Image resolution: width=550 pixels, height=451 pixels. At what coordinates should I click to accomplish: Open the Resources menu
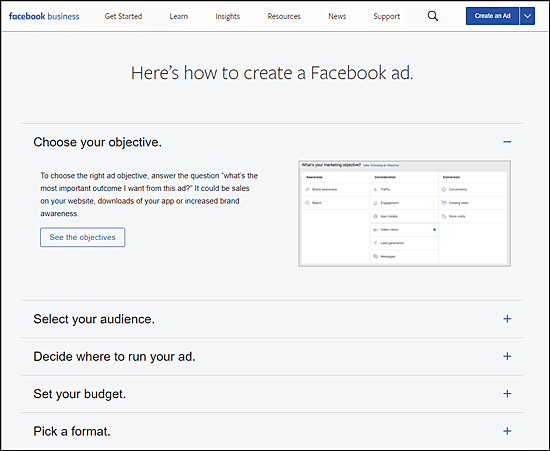pyautogui.click(x=284, y=16)
